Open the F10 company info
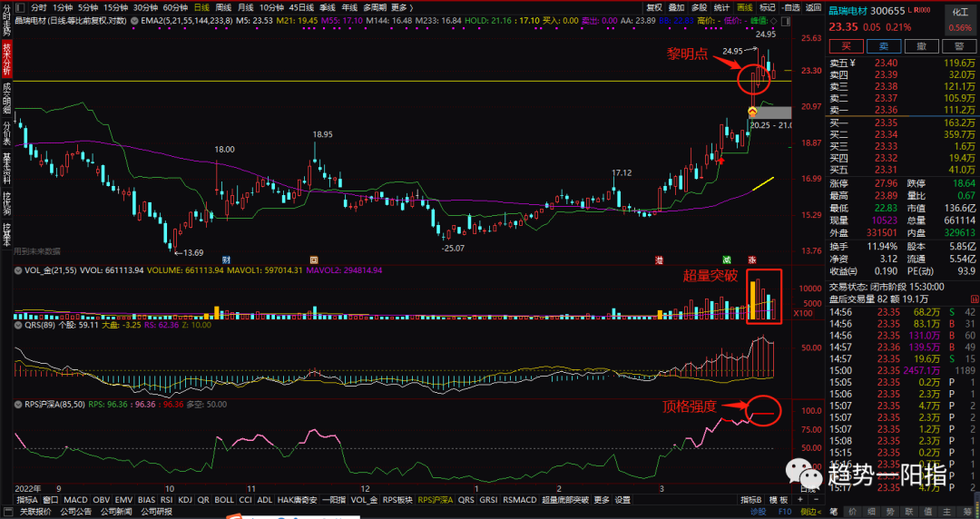 784,512
